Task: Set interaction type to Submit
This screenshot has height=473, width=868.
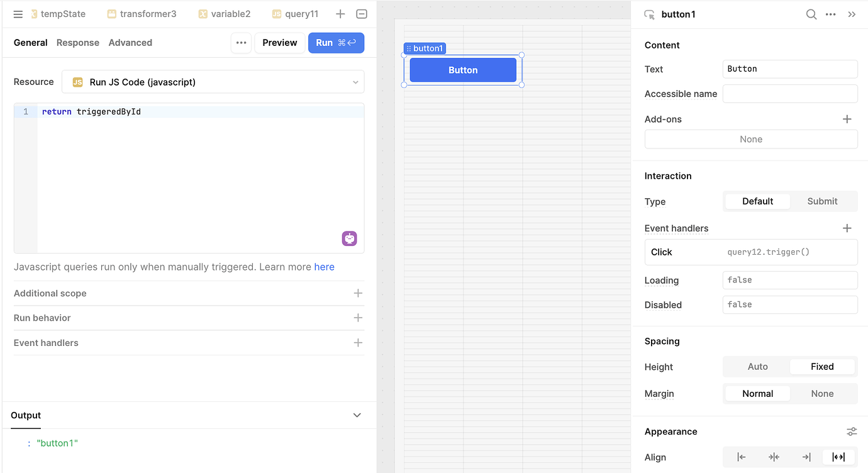Action: click(822, 201)
